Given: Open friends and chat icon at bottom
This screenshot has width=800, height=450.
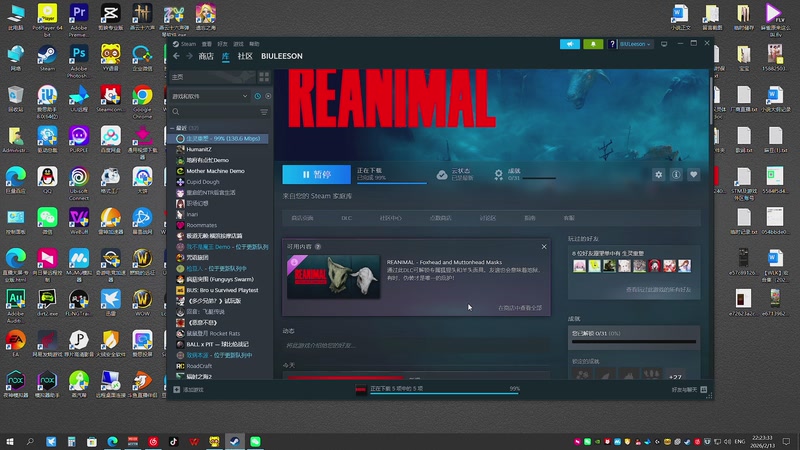Looking at the screenshot, I should tap(704, 389).
